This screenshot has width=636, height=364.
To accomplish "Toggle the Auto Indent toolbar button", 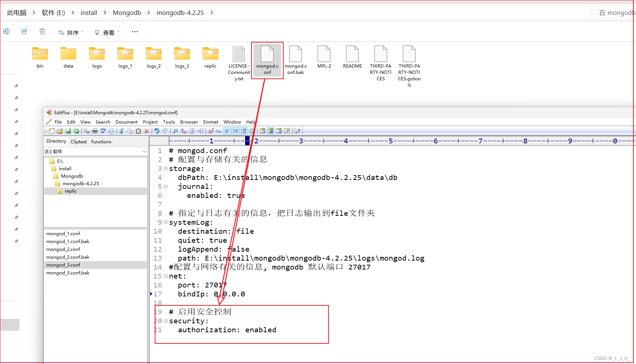I will tap(235, 131).
